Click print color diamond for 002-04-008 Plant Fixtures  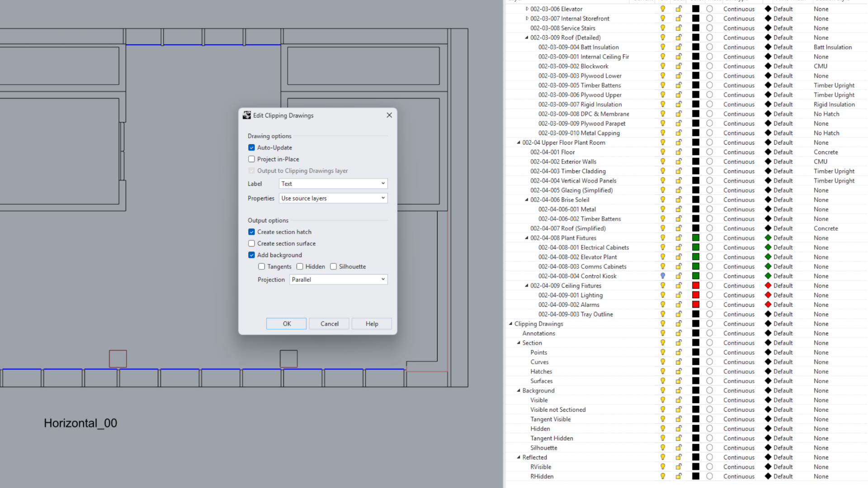tap(768, 238)
